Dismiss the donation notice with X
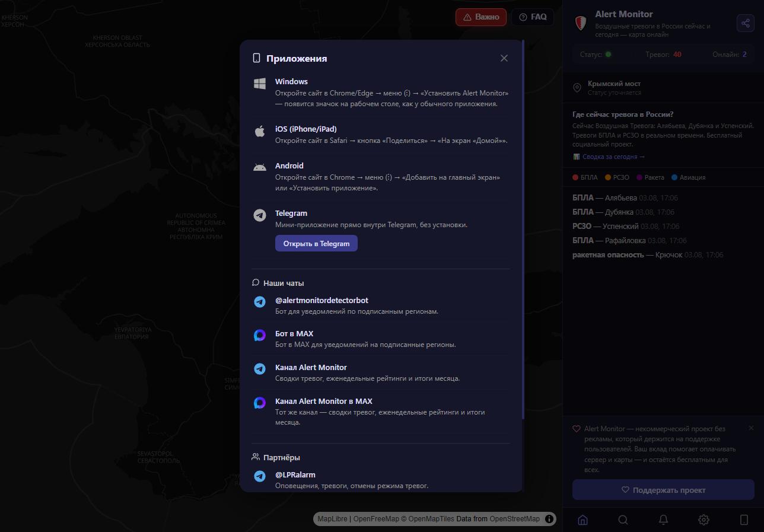Viewport: 764px width, 532px height. [752, 428]
